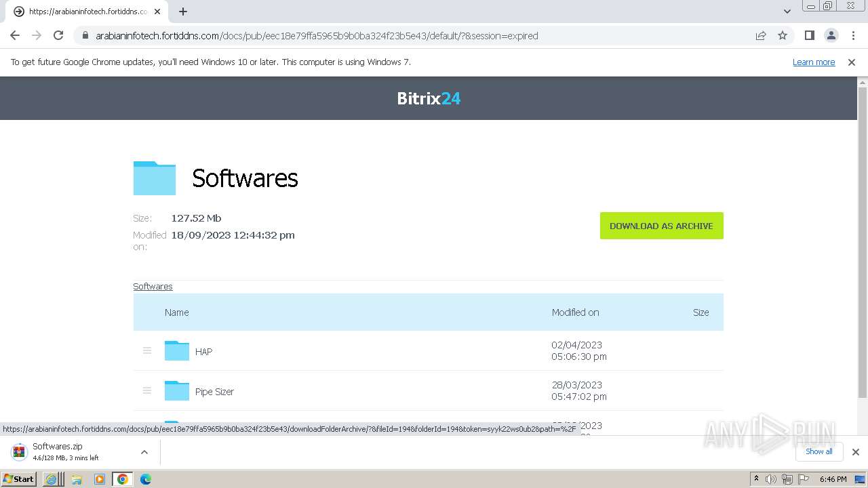Open Chrome's three-dot menu
This screenshot has height=488, width=868.
(x=852, y=35)
